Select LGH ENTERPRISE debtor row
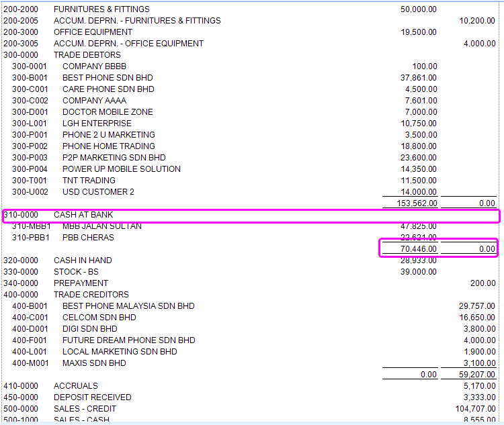 pos(249,124)
